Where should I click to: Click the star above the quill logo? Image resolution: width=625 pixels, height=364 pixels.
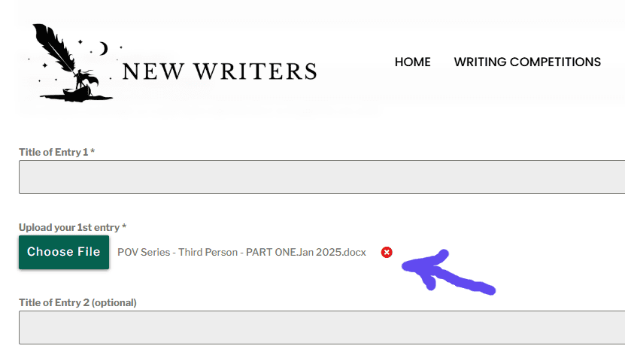80,42
